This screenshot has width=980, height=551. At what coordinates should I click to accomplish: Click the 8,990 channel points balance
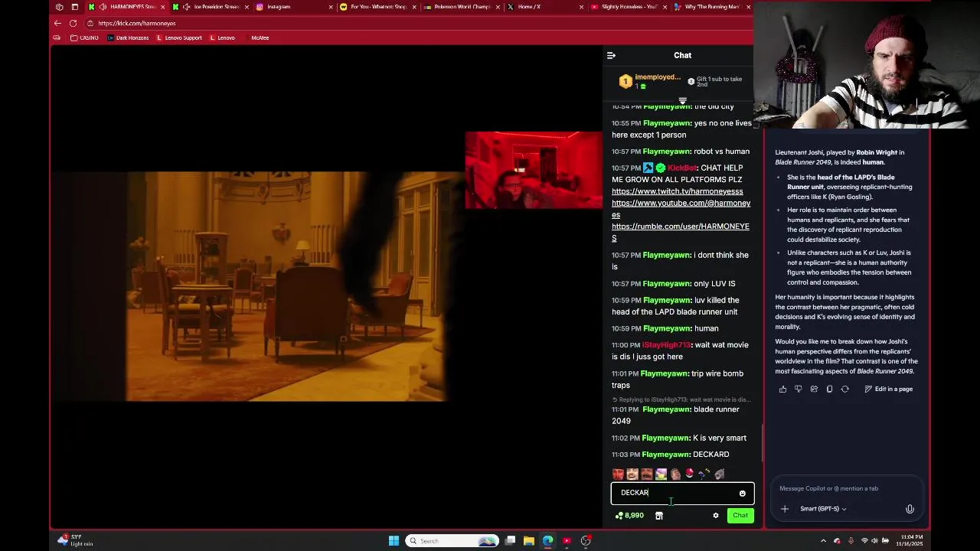tap(629, 516)
